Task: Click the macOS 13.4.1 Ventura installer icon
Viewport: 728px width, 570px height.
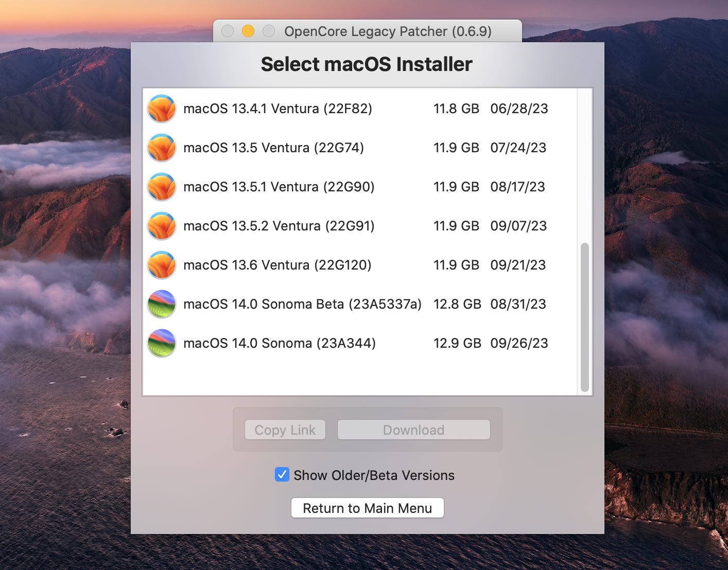Action: click(x=162, y=109)
